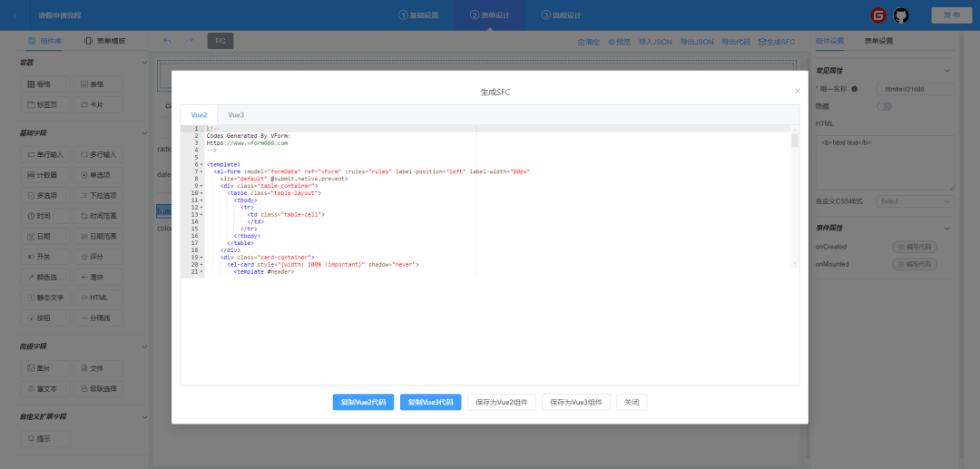Click the red Gitee logo icon

877,15
